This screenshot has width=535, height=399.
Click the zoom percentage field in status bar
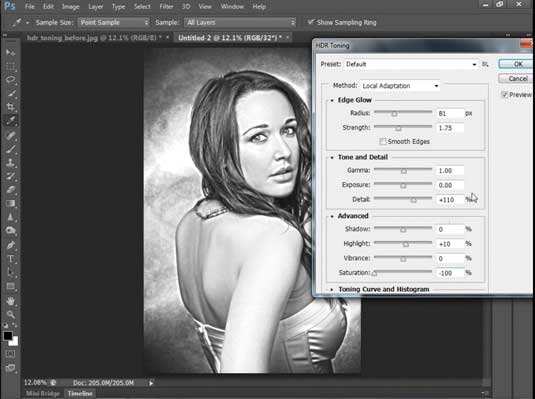point(35,383)
